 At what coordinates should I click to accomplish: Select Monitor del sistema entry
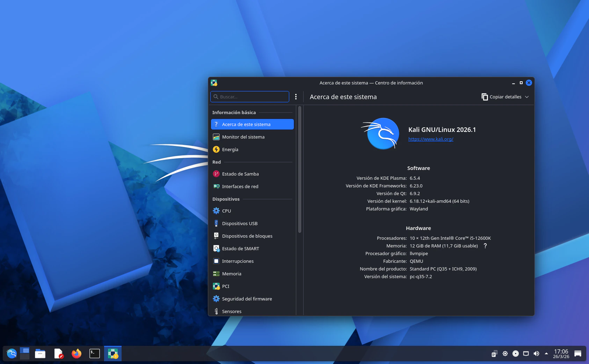(243, 137)
